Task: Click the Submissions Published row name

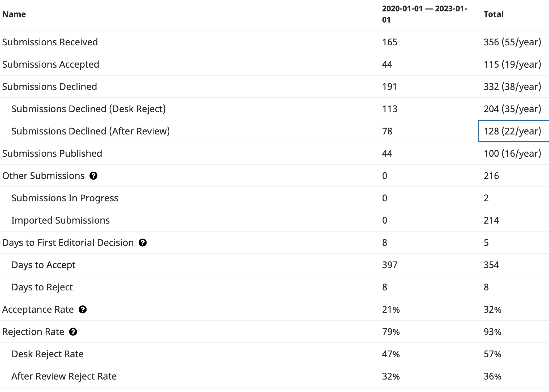Action: [52, 154]
